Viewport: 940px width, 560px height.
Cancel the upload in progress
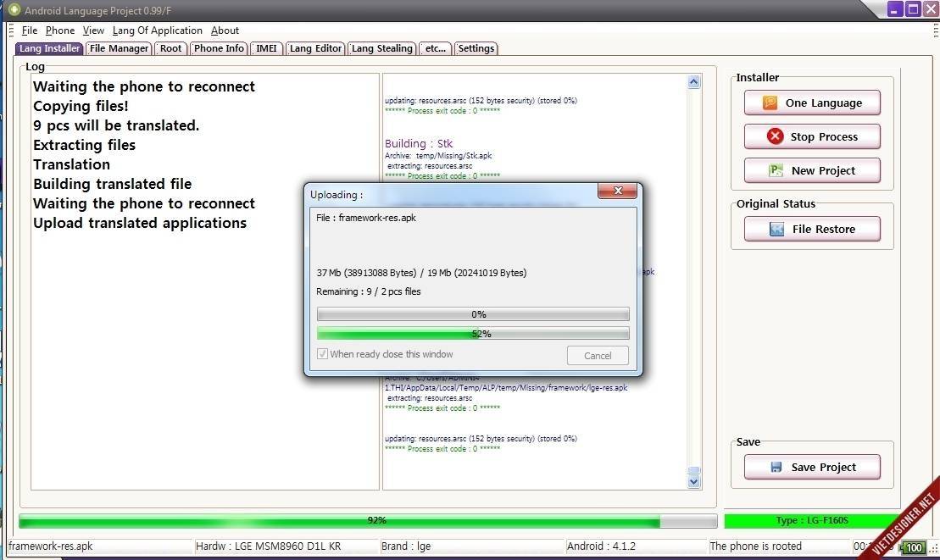click(598, 355)
